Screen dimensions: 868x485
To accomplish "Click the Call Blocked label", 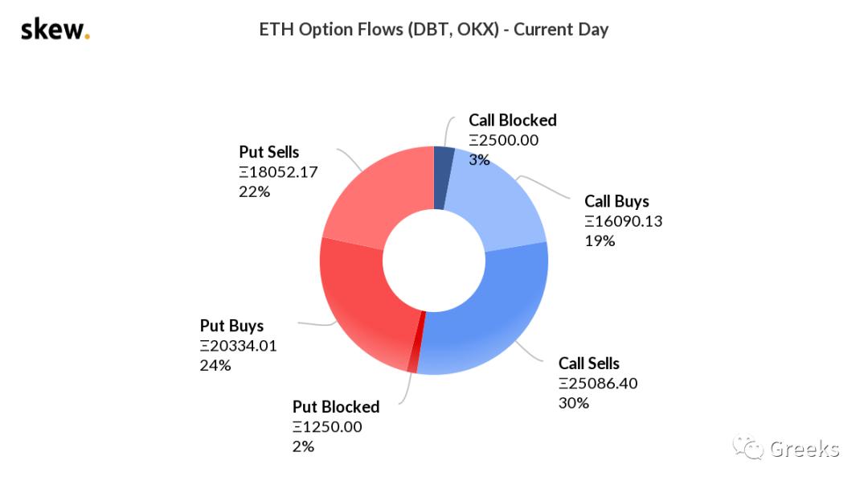I will pos(513,120).
